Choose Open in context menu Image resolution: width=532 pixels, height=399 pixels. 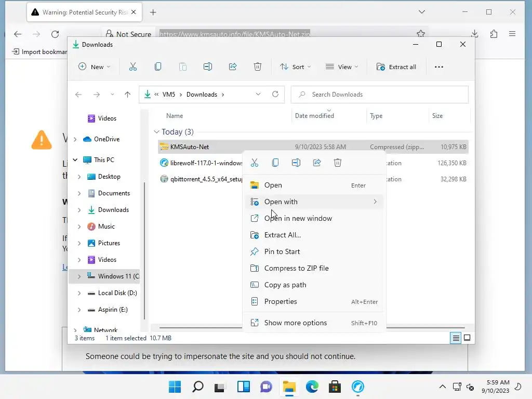point(314,185)
